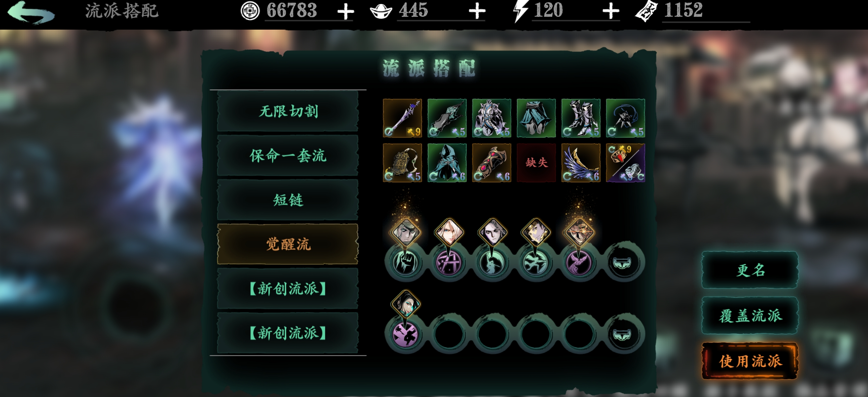The width and height of the screenshot is (868, 397).
Task: Add ingots with the plus next to 445
Action: 477,11
